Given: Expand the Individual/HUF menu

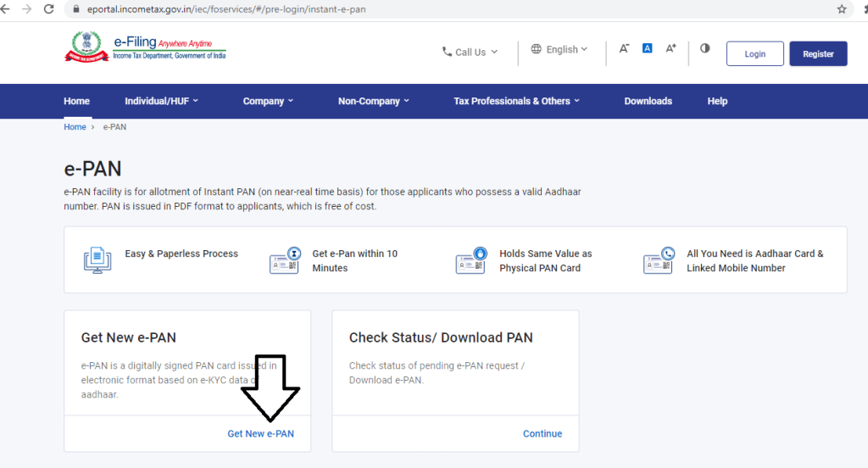Looking at the screenshot, I should point(161,101).
